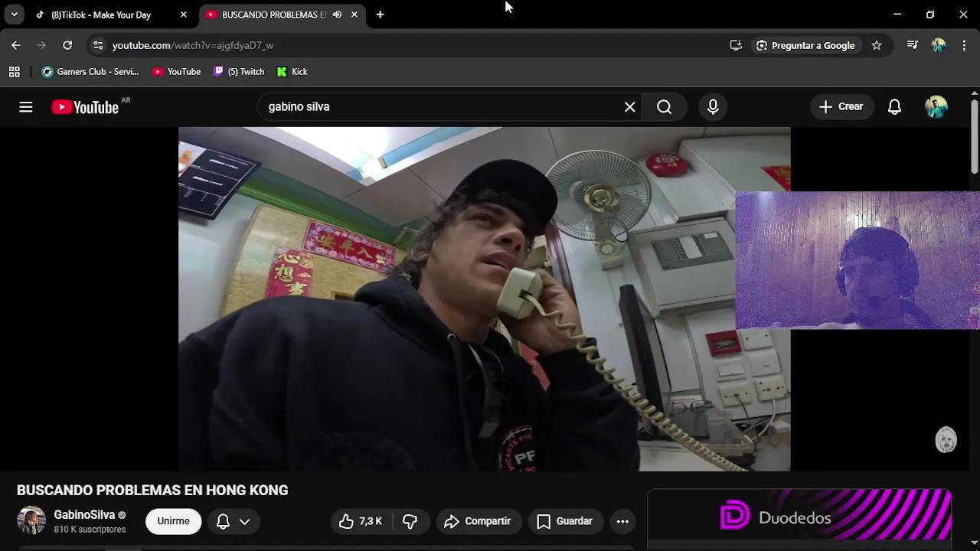The width and height of the screenshot is (980, 551).
Task: Click the video title BUSCANDO PROBLEMAS EN HONG KONG
Action: [152, 491]
